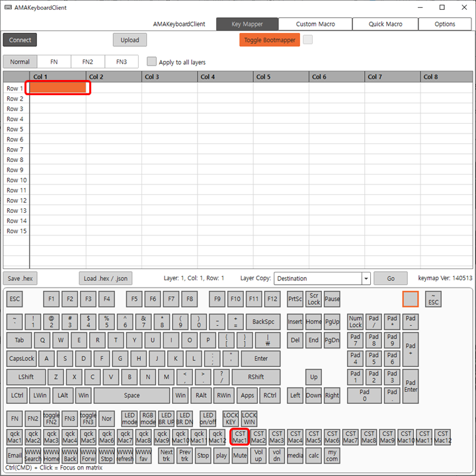The image size is (476, 476).
Task: Switch to the FN layer
Action: click(54, 61)
